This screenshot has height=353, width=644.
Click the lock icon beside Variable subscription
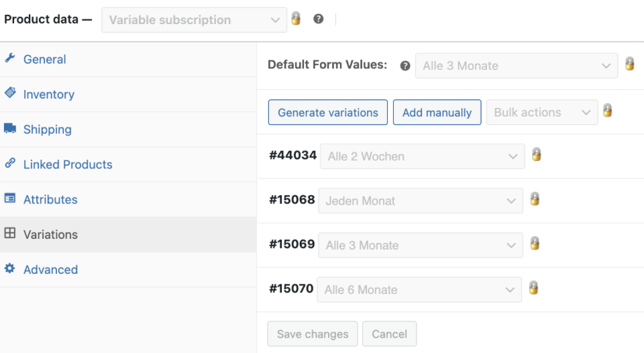[x=296, y=19]
